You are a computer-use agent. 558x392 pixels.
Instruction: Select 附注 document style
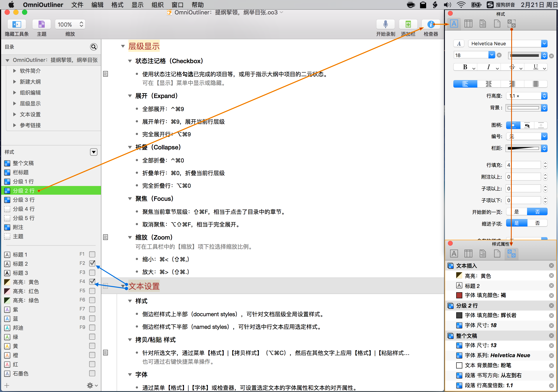tap(51, 227)
